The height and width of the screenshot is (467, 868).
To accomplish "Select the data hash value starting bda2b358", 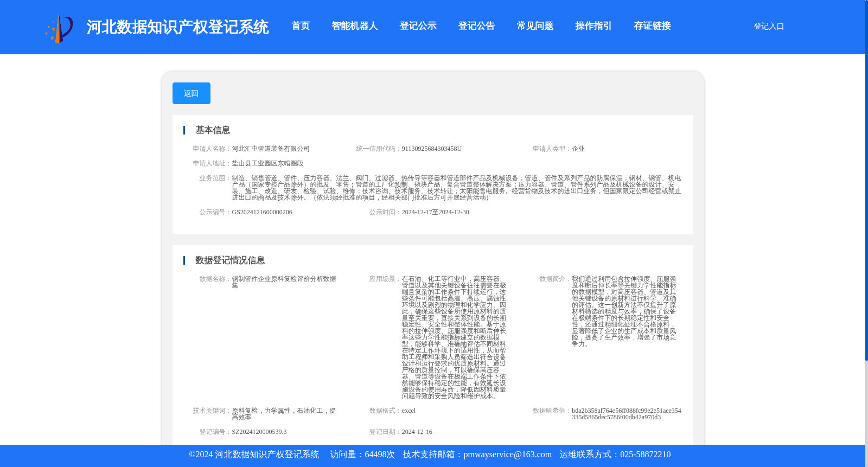I will (627, 414).
